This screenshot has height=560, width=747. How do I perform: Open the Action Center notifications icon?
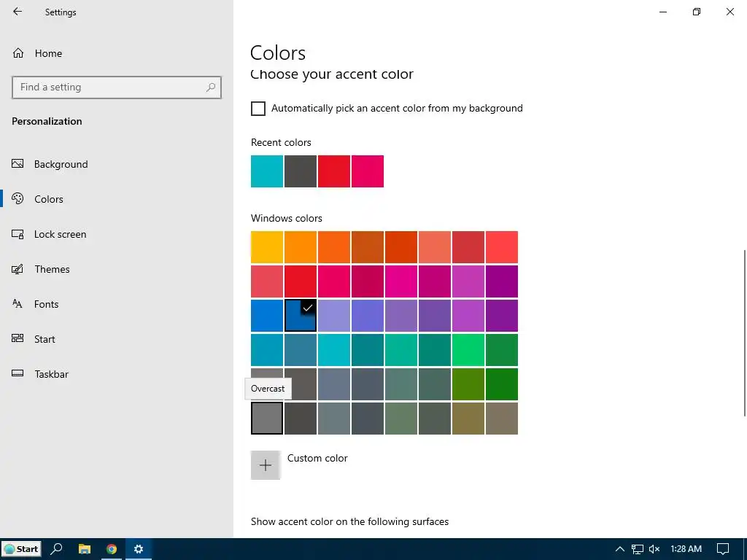coord(723,549)
